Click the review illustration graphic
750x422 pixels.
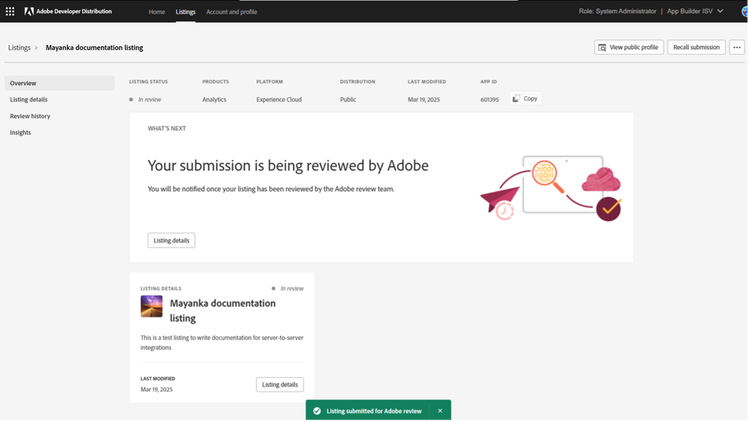pos(551,188)
